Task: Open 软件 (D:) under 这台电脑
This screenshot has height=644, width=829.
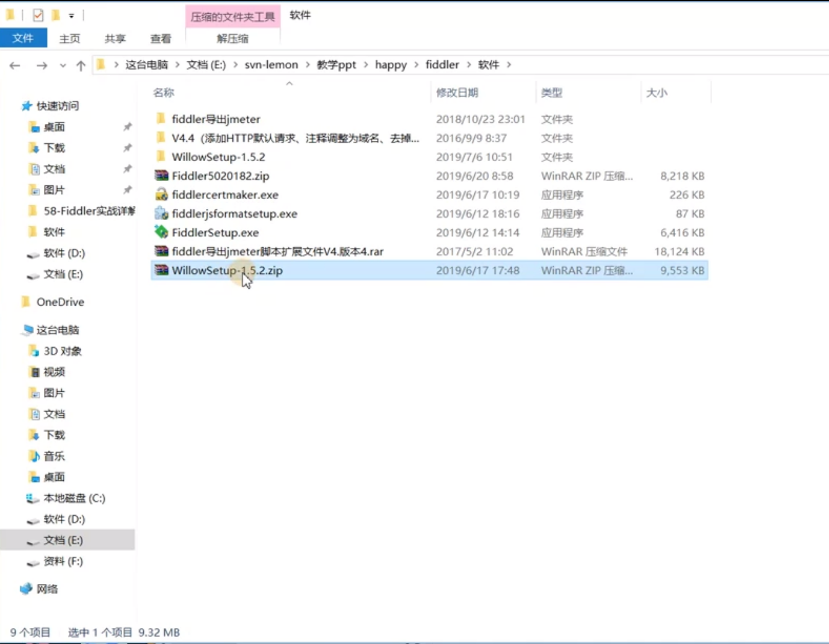Action: click(64, 519)
